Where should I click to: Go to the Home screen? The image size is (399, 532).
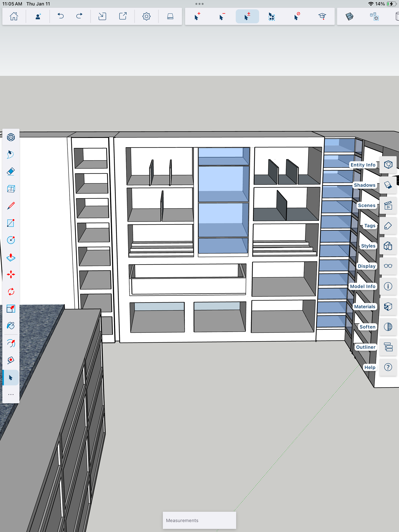[x=14, y=16]
